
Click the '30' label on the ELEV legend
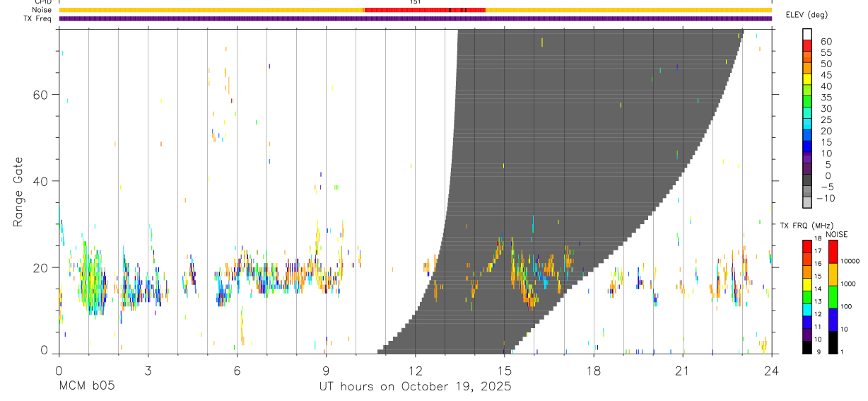[x=826, y=108]
